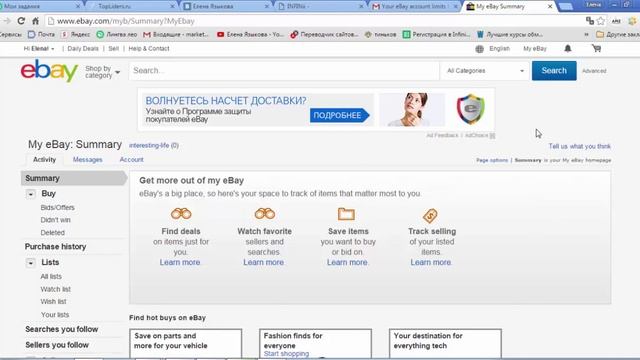The image size is (640, 360).
Task: Open Save on parts for vehicle card
Action: [x=185, y=344]
